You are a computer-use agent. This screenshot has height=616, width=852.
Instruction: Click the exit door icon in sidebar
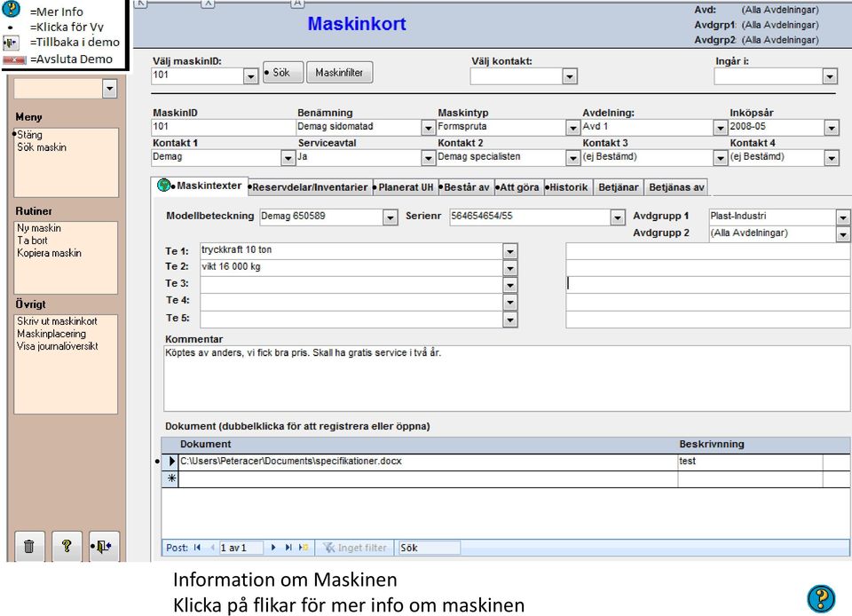(104, 546)
